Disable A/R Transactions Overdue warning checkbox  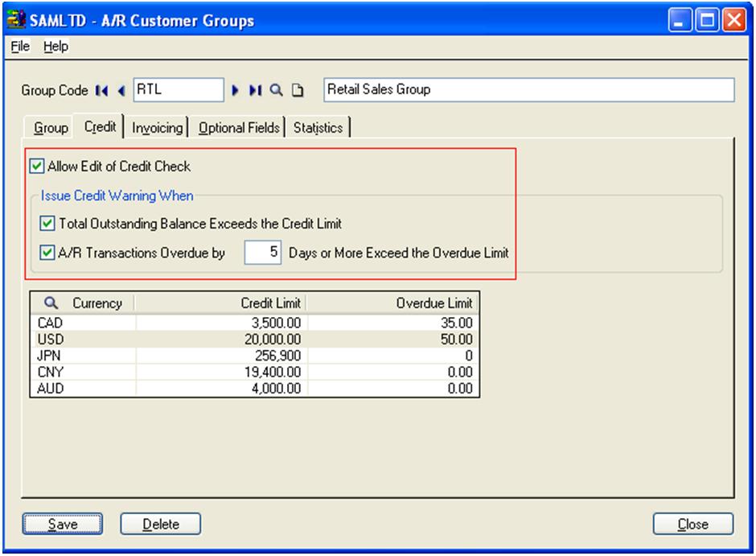[46, 253]
